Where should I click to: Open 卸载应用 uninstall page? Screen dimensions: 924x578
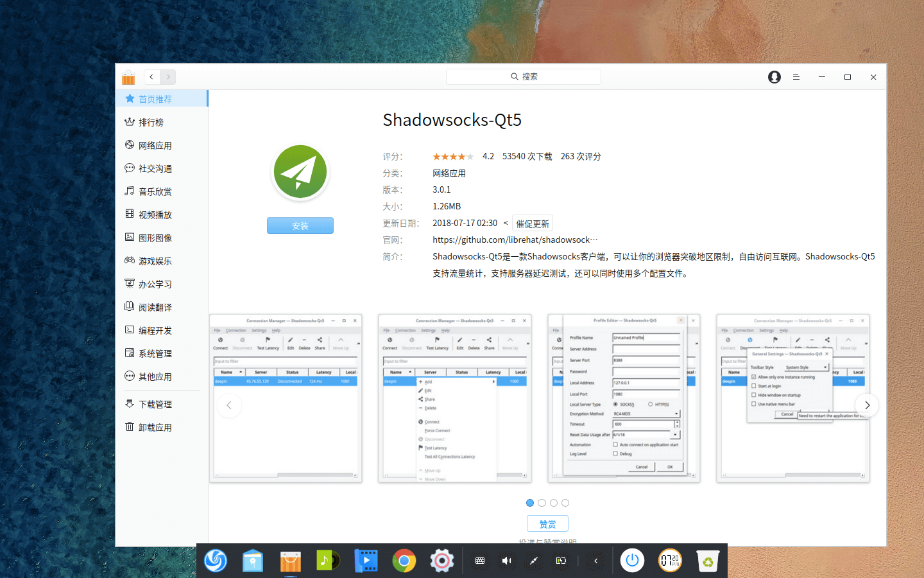[x=162, y=427]
